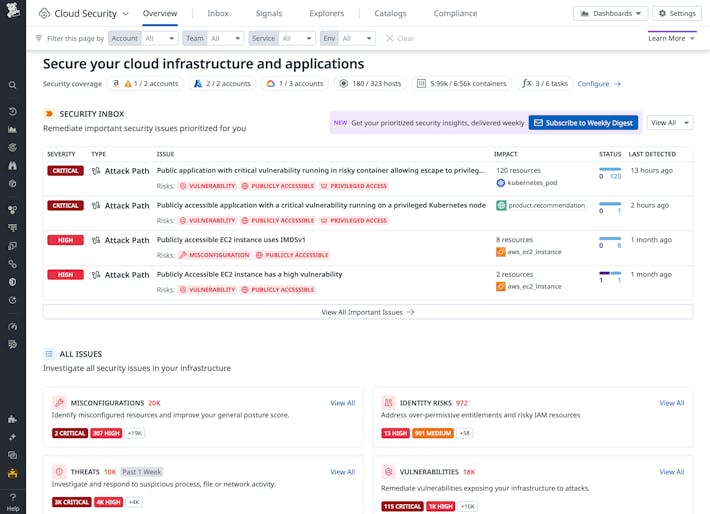
Task: Open Account filter dropdown
Action: [x=144, y=38]
